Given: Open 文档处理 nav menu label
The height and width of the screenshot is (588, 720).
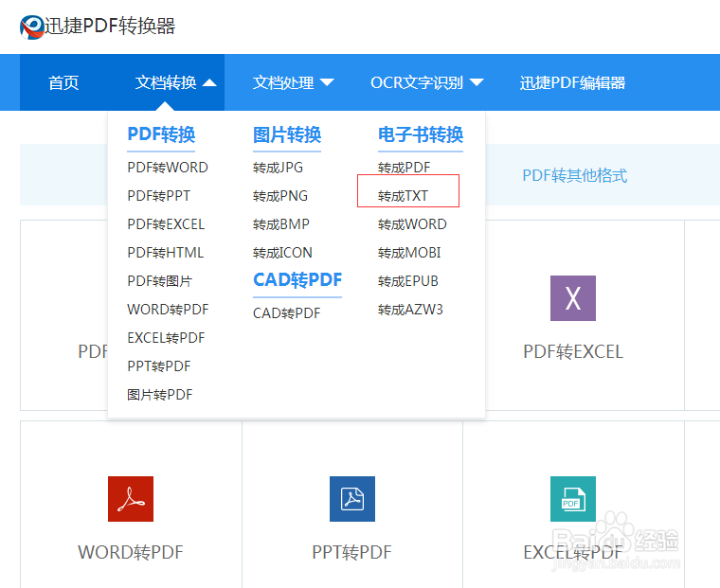Looking at the screenshot, I should (x=283, y=82).
